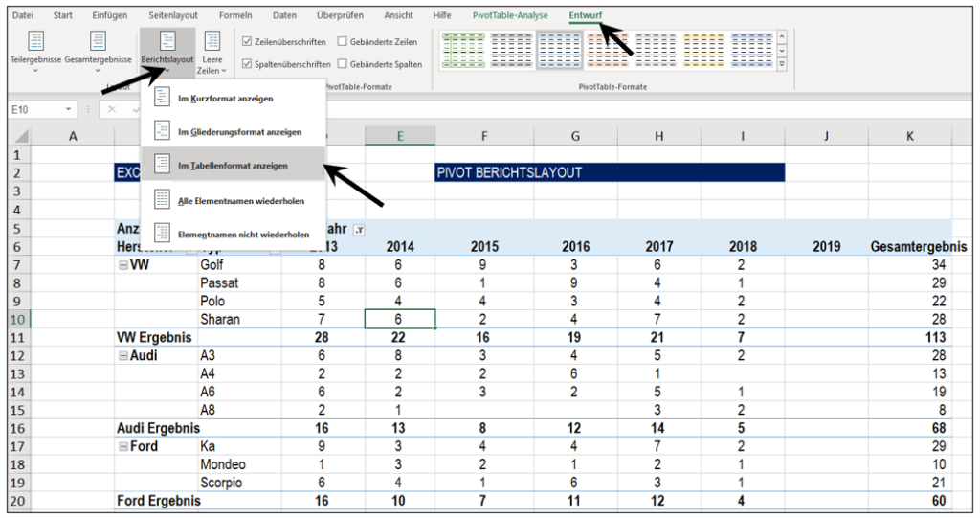Open the Hilfe tab
Viewport: 980px width, 518px height.
tap(442, 15)
